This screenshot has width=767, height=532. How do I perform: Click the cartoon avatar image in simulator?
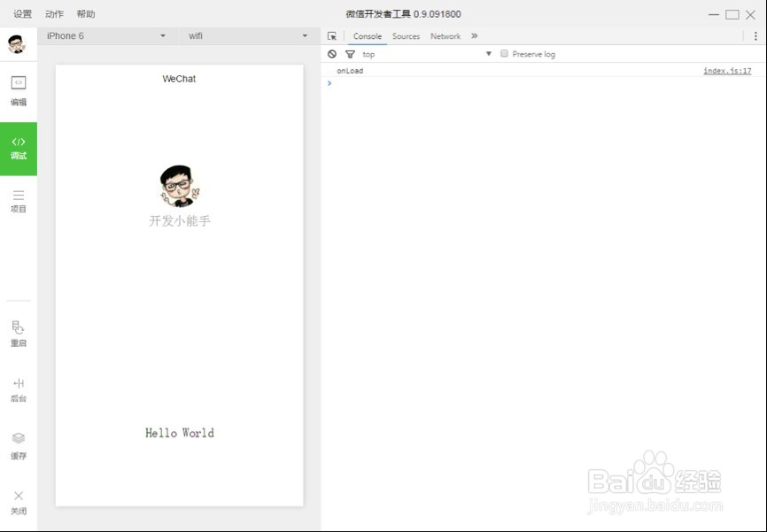[x=180, y=186]
